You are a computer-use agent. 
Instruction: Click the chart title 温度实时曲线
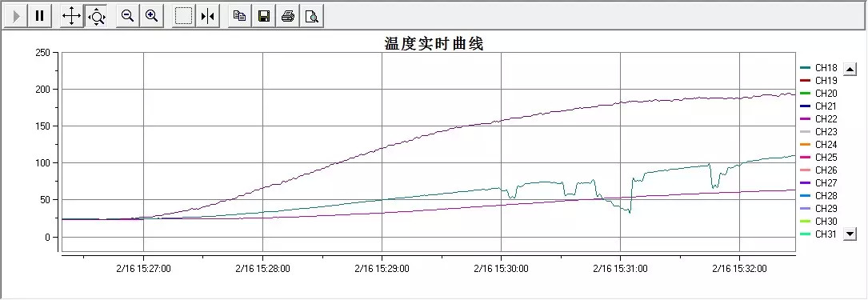point(434,43)
